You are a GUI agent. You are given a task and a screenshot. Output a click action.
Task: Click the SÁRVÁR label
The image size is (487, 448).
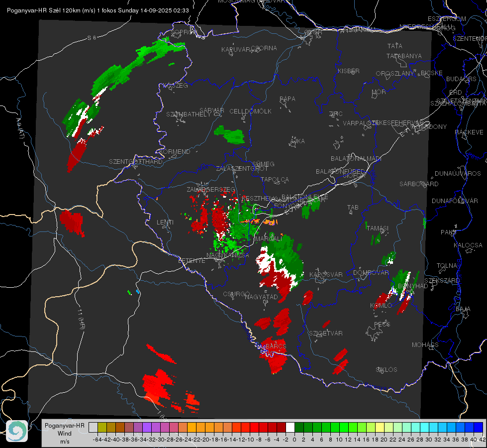pyautogui.click(x=212, y=111)
